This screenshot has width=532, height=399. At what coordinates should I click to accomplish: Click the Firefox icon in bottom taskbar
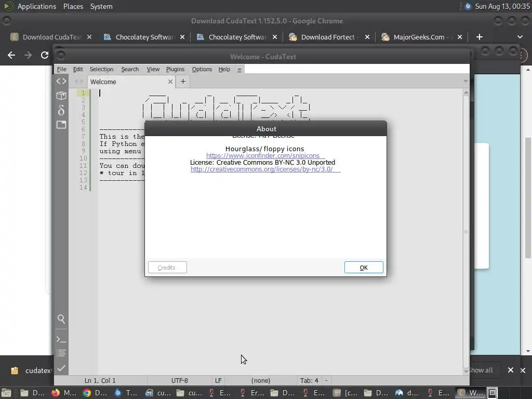pos(56,393)
